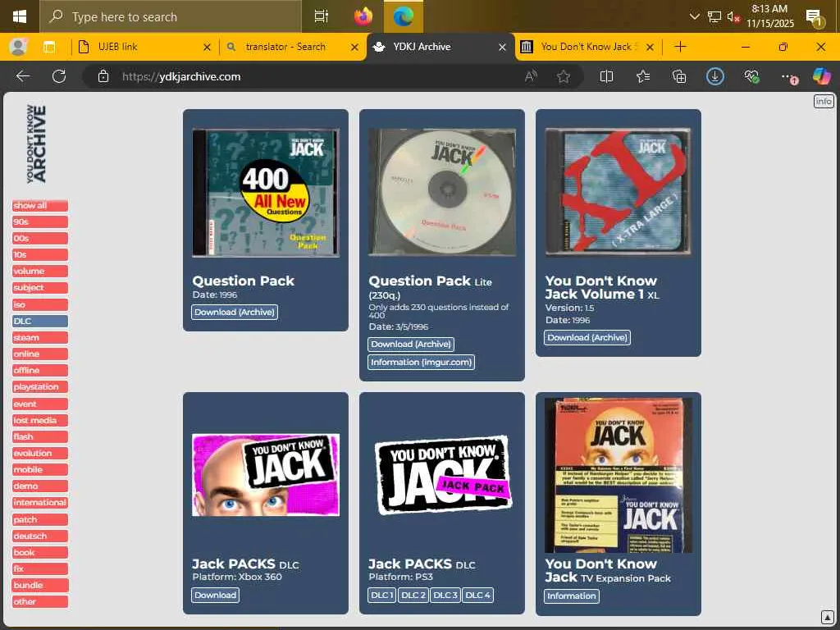
Task: Open Information for TV Expansion Pack
Action: tap(572, 596)
